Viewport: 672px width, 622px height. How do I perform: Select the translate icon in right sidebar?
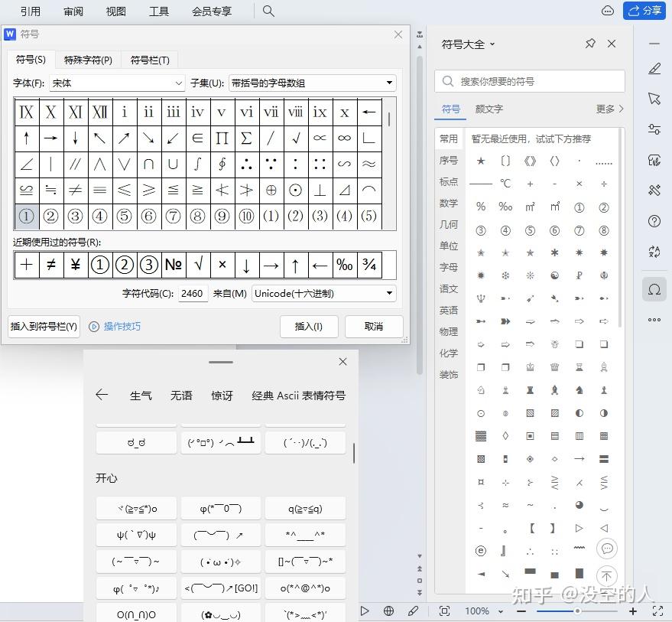[x=654, y=251]
